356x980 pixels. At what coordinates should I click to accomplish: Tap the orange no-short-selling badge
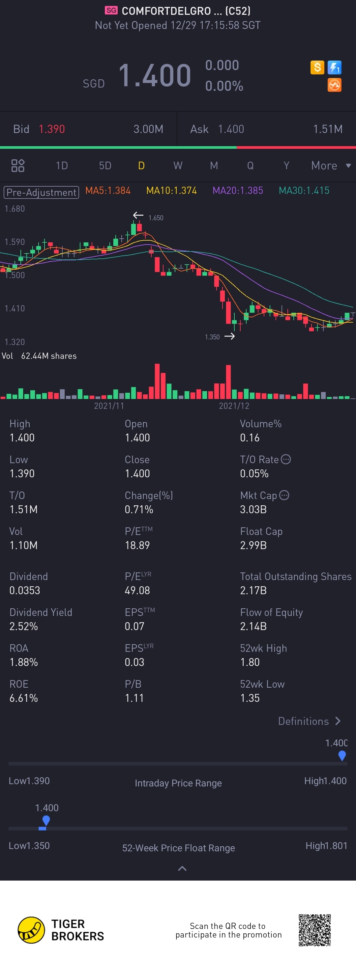pos(334,85)
